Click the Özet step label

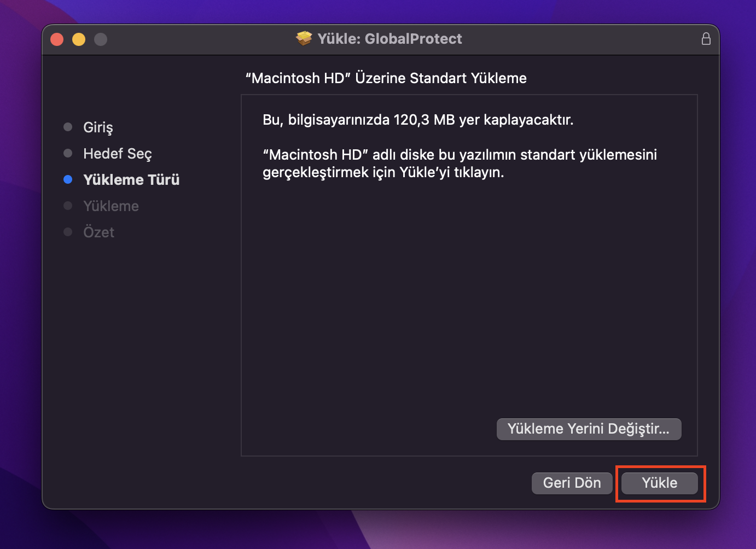(x=98, y=232)
